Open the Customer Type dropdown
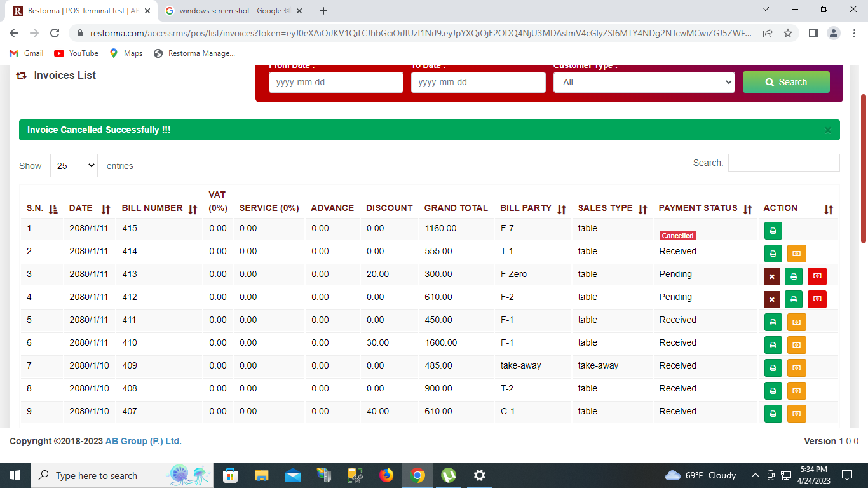Image resolution: width=868 pixels, height=488 pixels. click(x=644, y=82)
